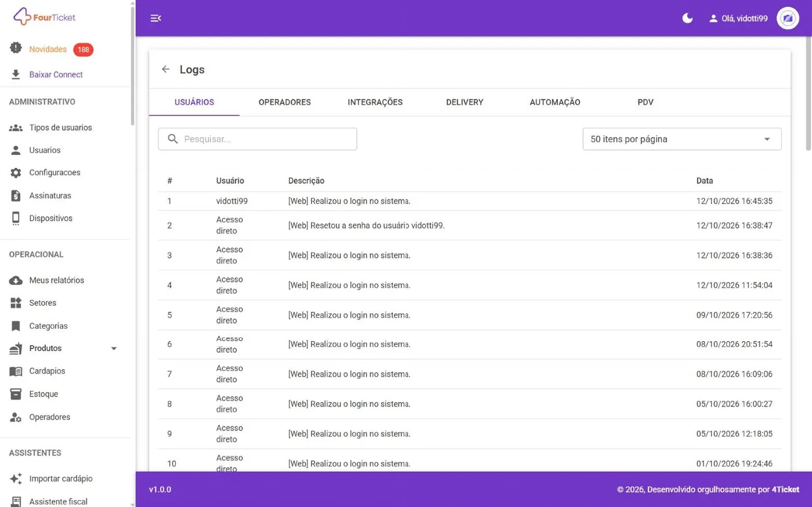Open the PDV logs tab
This screenshot has height=507, width=812.
[645, 102]
